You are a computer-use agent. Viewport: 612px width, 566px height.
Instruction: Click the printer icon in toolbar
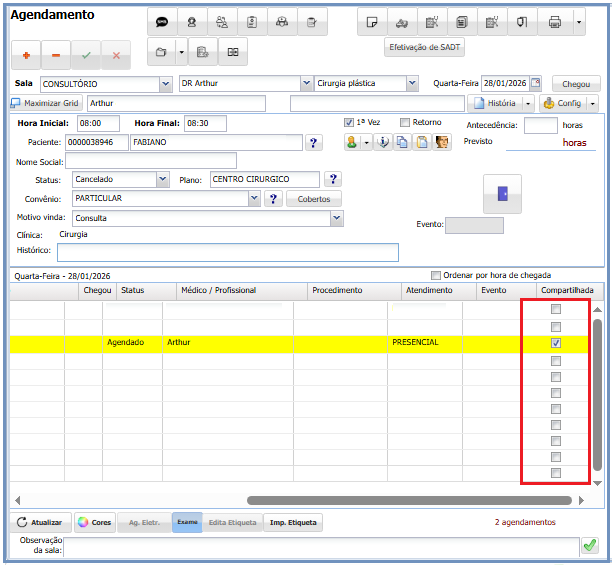coord(555,22)
